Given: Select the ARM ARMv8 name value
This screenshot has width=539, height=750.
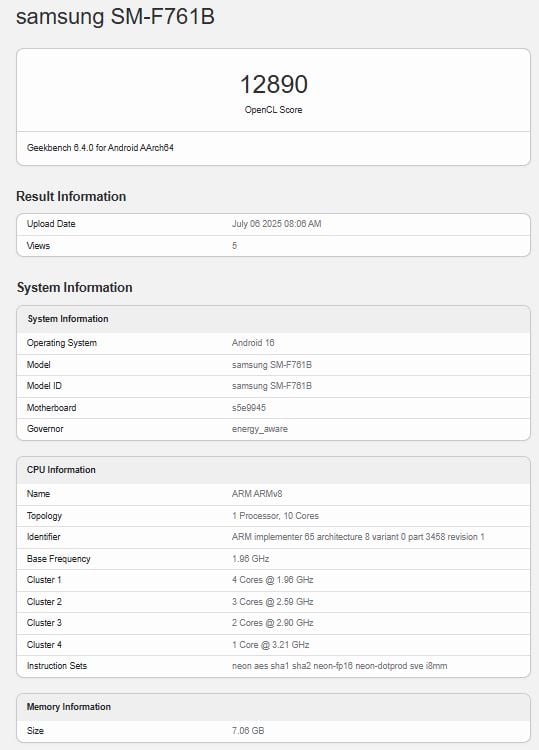Looking at the screenshot, I should [257, 494].
